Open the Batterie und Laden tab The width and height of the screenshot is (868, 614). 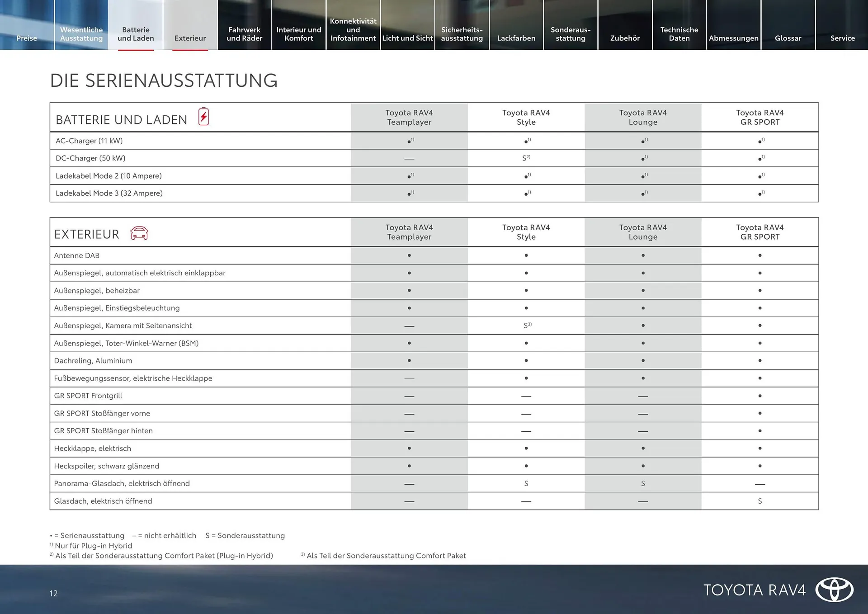[x=135, y=33]
